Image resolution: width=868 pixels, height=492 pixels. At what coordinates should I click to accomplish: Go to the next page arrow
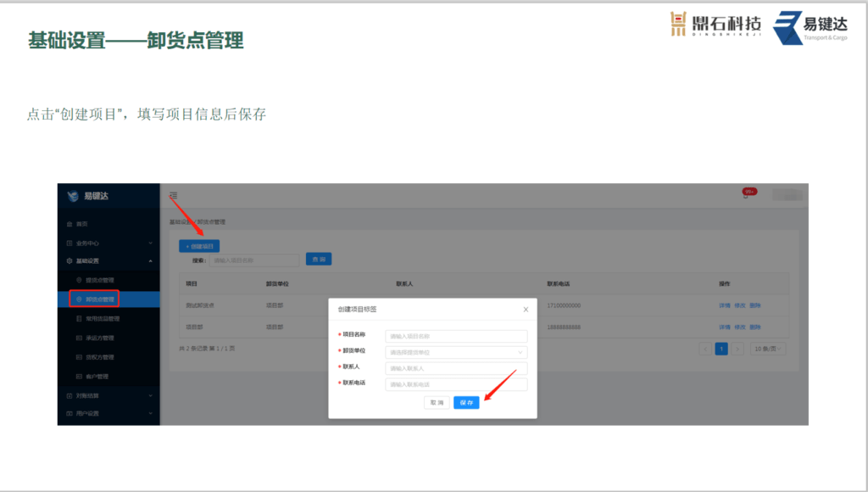tap(737, 349)
